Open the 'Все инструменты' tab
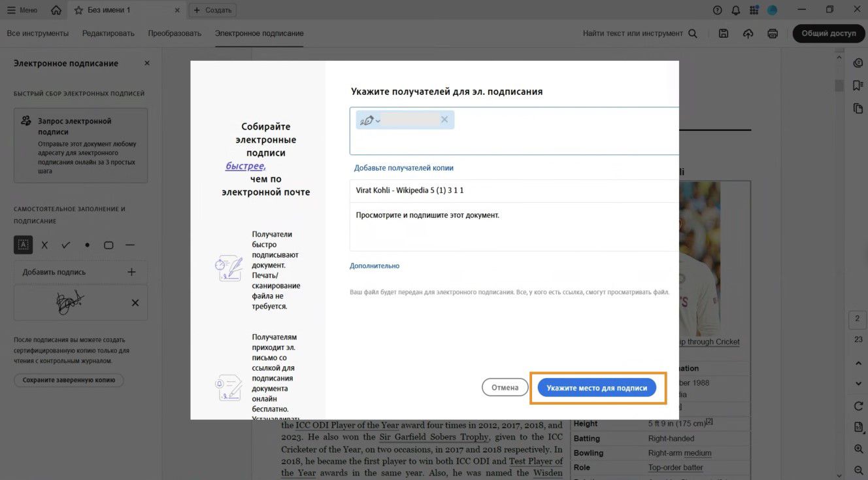This screenshot has height=480, width=868. pyautogui.click(x=38, y=33)
